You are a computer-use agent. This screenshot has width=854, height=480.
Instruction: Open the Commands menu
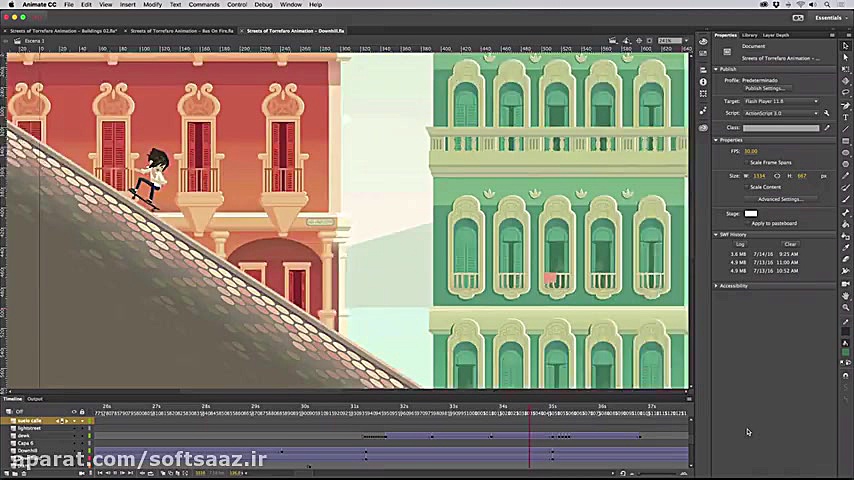(x=204, y=4)
